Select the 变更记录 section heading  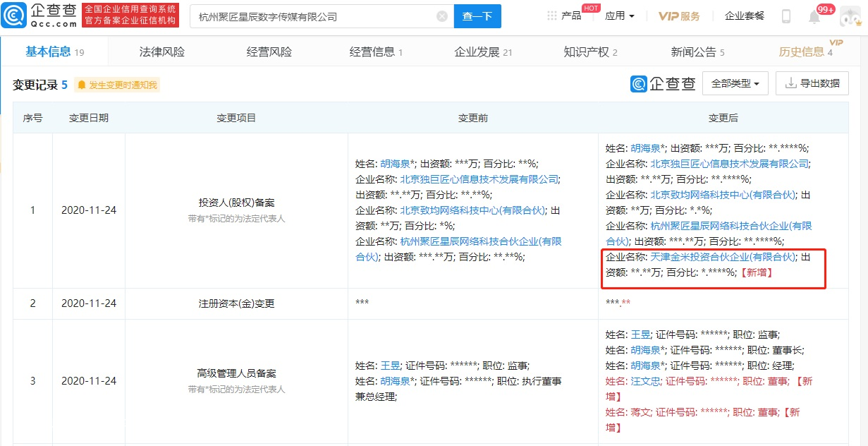pyautogui.click(x=40, y=85)
